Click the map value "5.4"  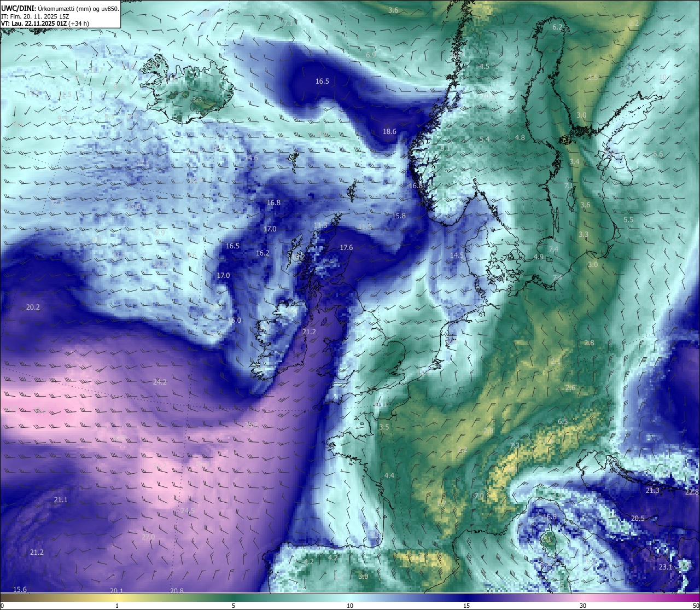click(485, 140)
